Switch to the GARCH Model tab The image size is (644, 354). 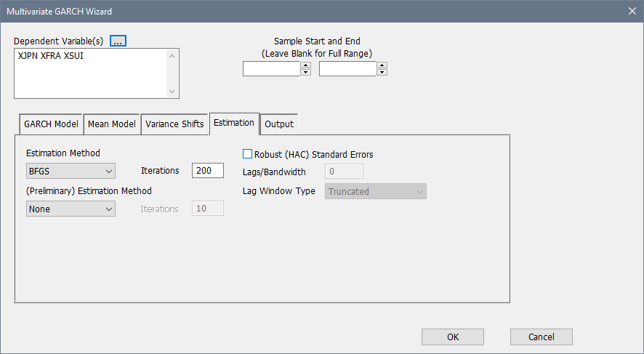click(x=51, y=124)
